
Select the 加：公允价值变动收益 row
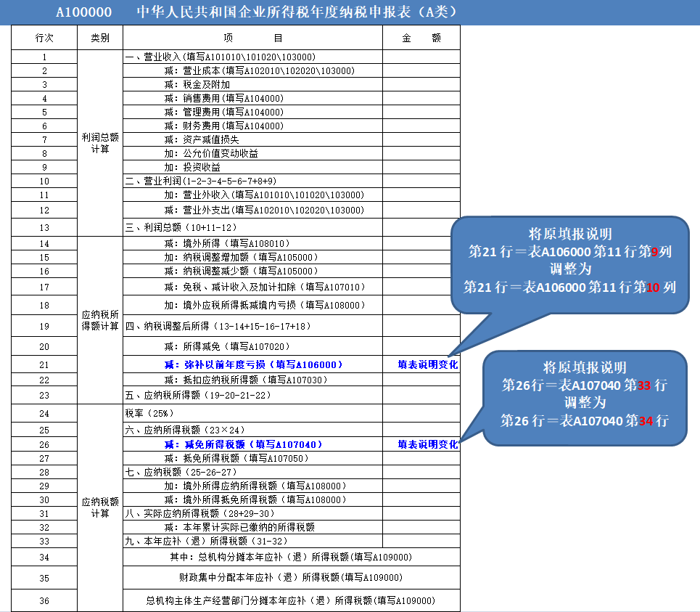252,154
